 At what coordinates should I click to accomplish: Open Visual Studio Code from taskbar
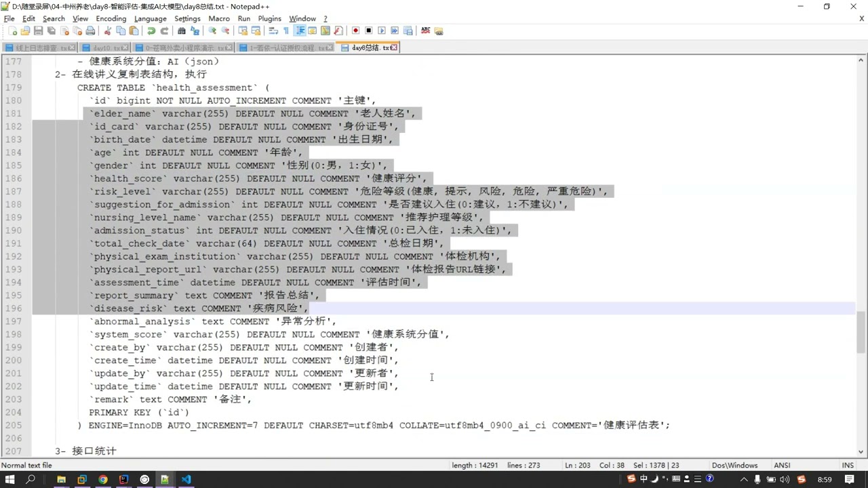186,479
